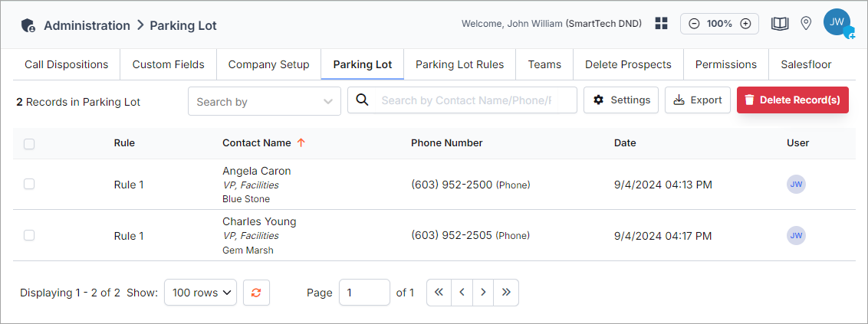The image size is (868, 324).
Task: Go to the previous page
Action: (x=462, y=293)
